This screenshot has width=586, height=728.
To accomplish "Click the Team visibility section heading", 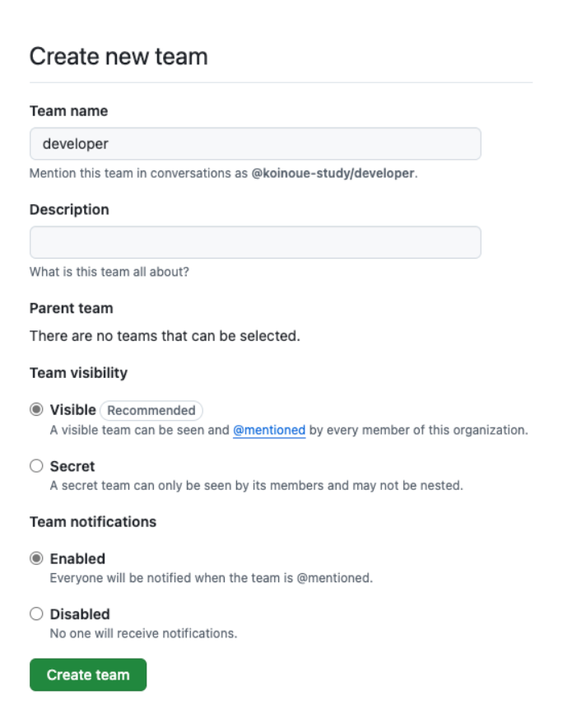I will (78, 373).
